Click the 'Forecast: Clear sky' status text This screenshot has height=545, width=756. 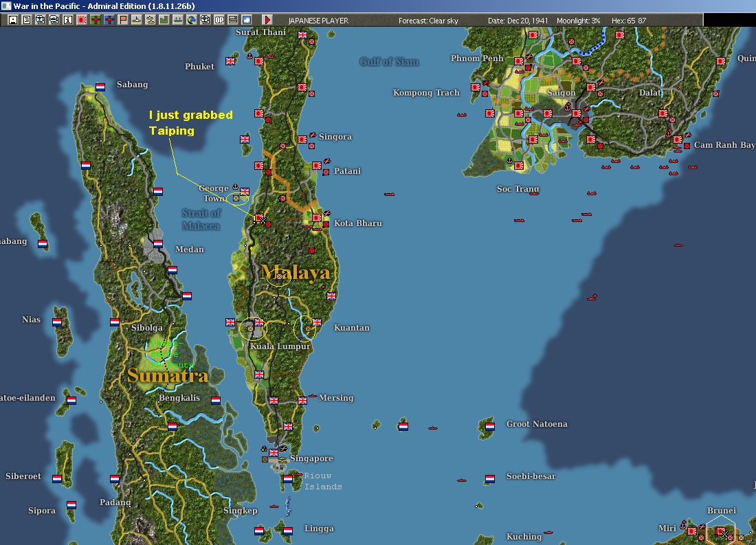[428, 21]
